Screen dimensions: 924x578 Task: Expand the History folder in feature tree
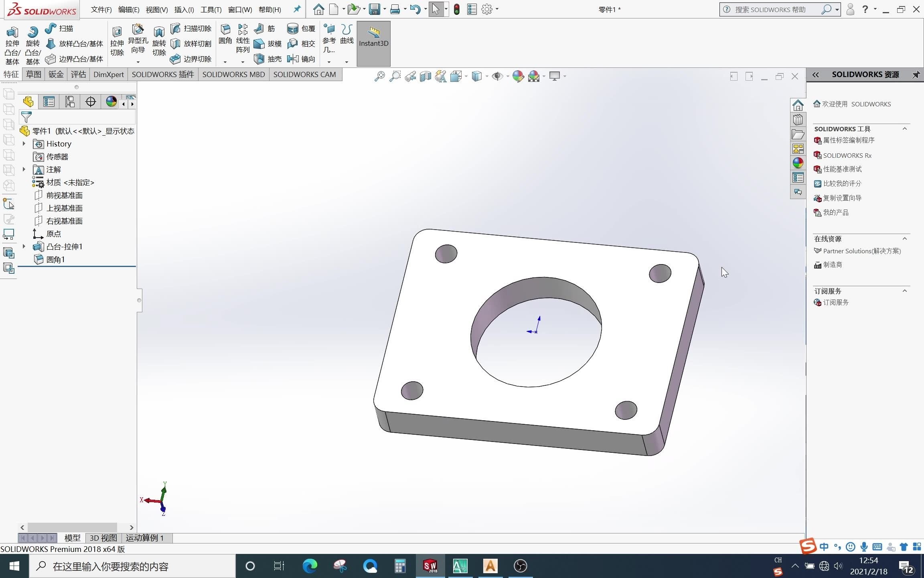23,143
